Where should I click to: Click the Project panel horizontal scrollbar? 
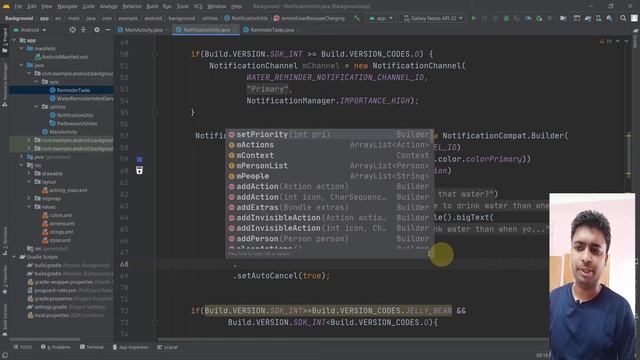click(45, 339)
